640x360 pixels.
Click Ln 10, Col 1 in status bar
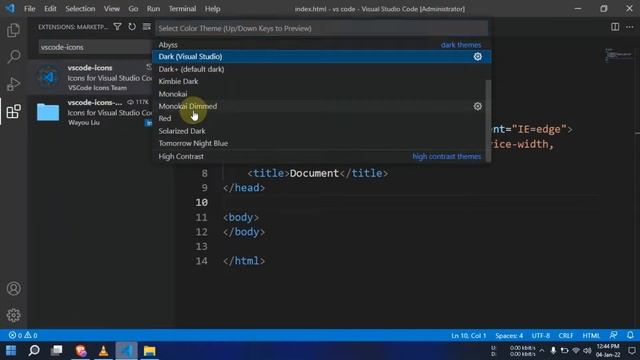click(x=469, y=336)
